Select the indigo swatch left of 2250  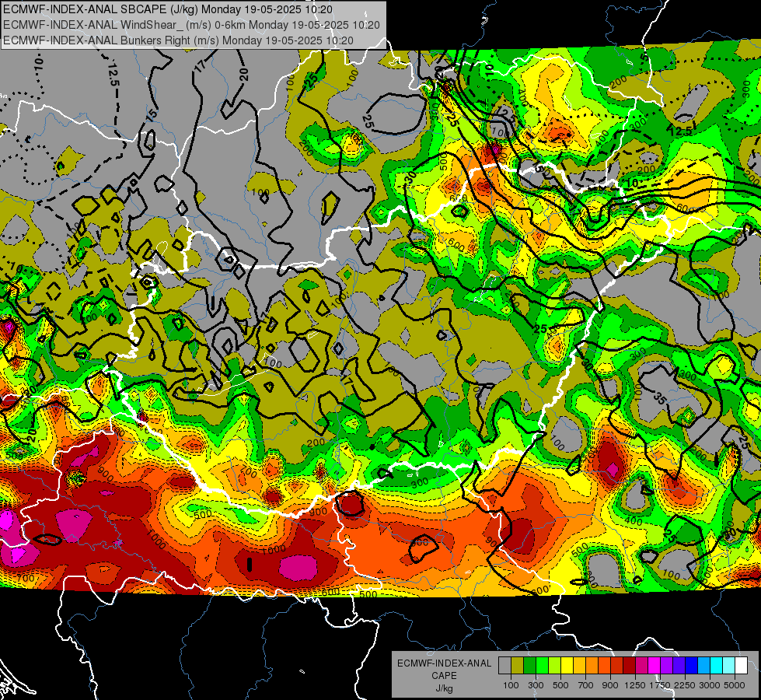tap(679, 665)
